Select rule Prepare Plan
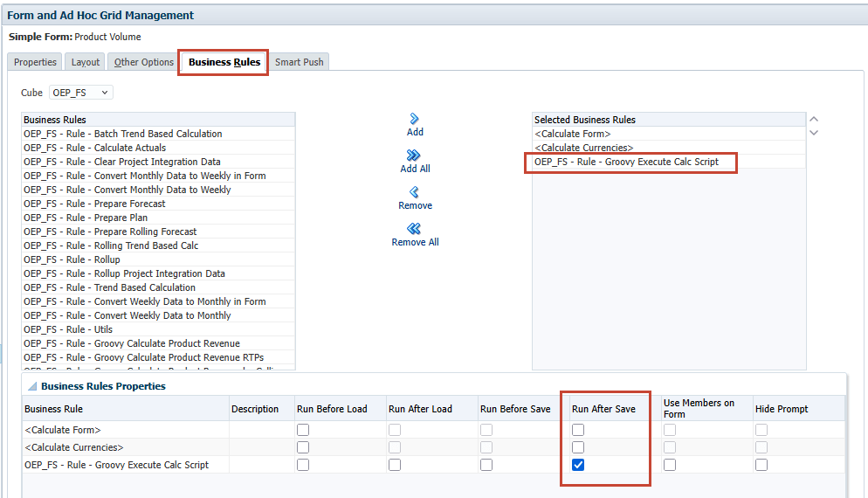This screenshot has width=868, height=498. pos(158,218)
